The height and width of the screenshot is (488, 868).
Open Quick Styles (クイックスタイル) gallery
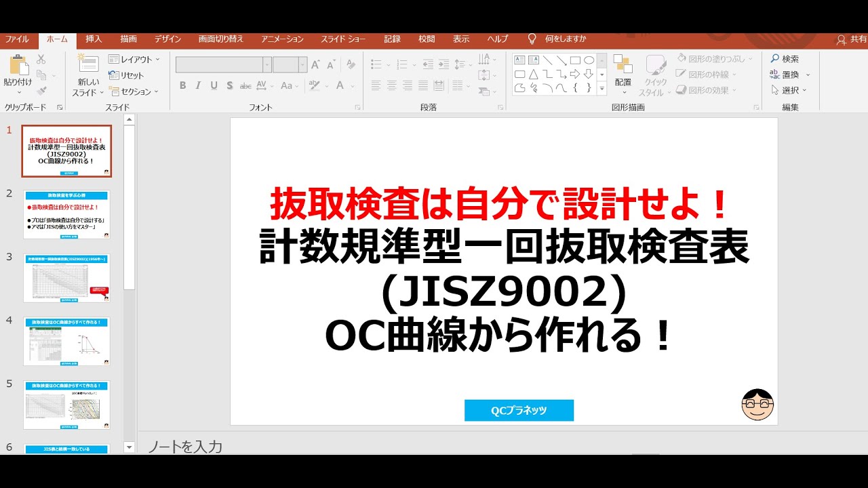[655, 76]
